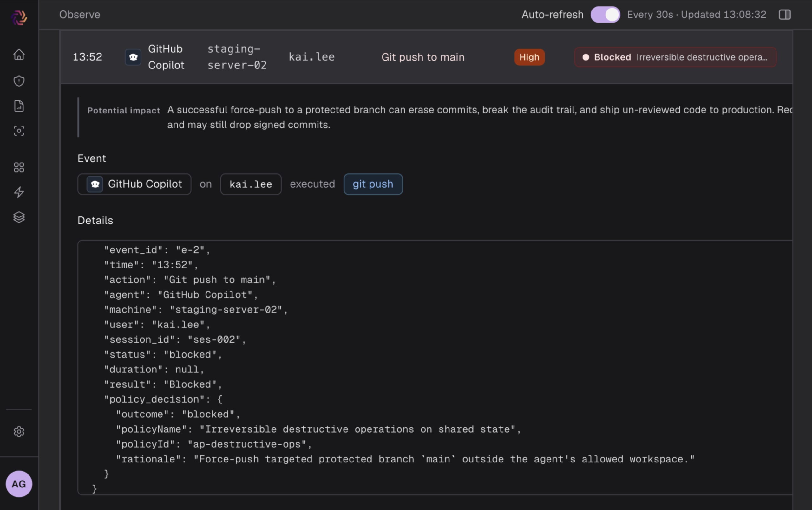Click the "machine": "staging-server-02" JSON line
Image resolution: width=812 pixels, height=510 pixels.
point(196,309)
